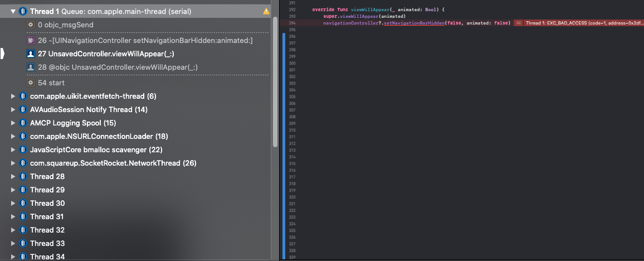This screenshot has width=644, height=261.
Task: Expand the AMCP Logging Spool thread
Action: (13, 123)
